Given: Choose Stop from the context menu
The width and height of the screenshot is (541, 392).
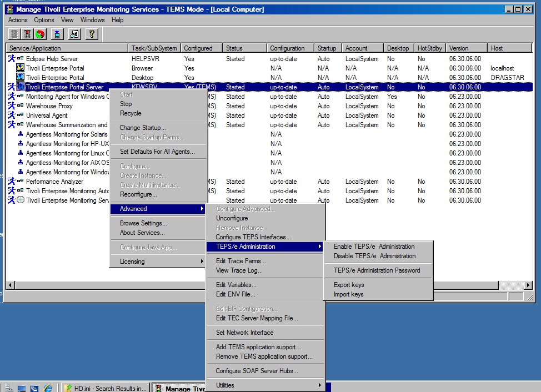Looking at the screenshot, I should pyautogui.click(x=158, y=104).
